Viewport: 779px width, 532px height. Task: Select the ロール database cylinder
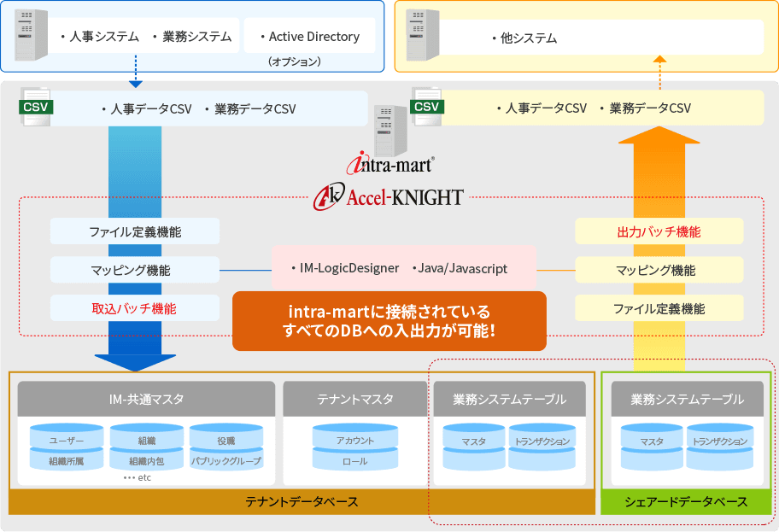tap(355, 459)
